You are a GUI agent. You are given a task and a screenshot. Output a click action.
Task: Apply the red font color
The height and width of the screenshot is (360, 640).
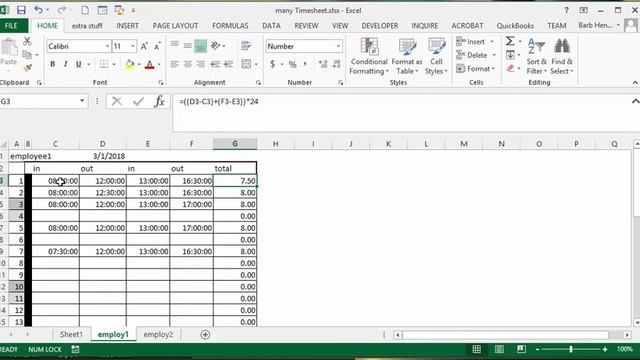click(149, 64)
